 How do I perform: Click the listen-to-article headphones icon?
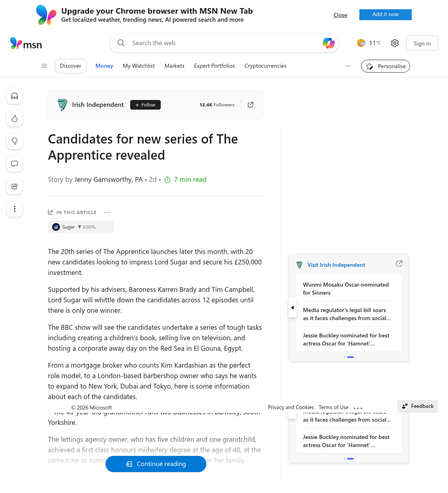[x=15, y=96]
